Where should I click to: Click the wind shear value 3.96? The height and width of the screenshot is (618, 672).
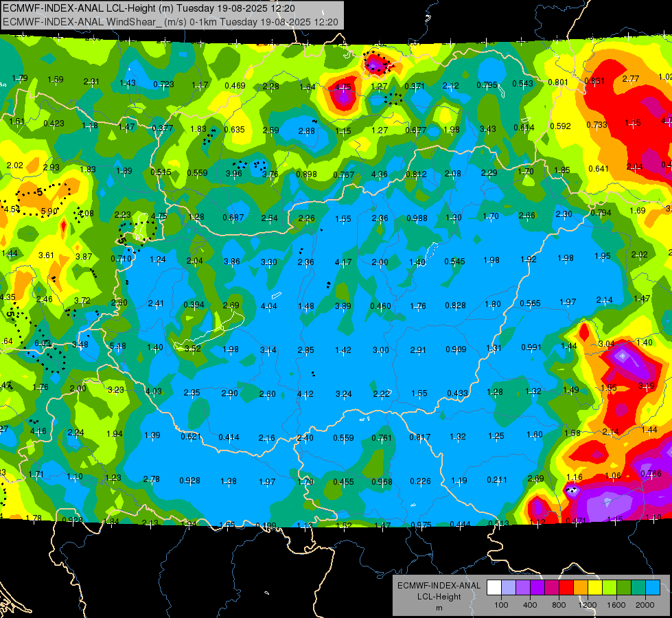click(x=234, y=174)
